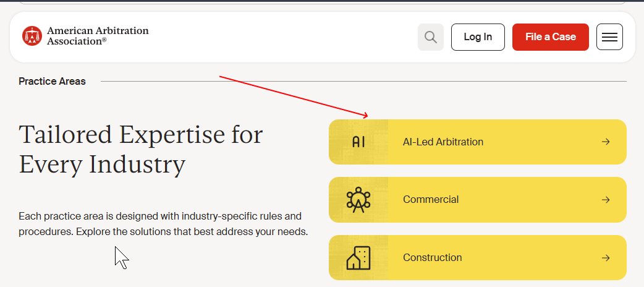Open Commercial practice area

click(478, 200)
